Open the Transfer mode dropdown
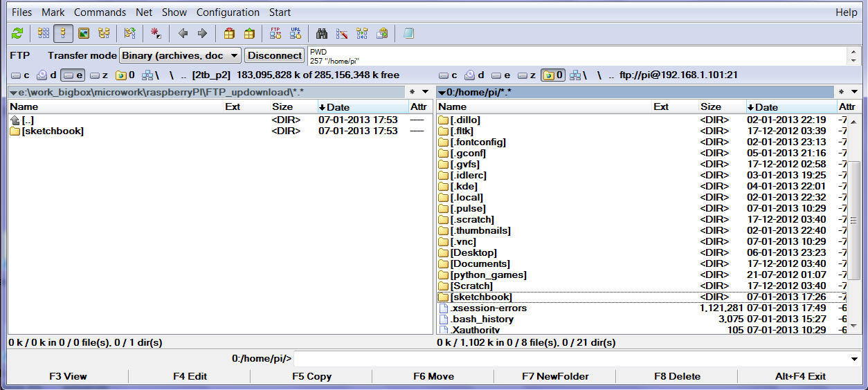The image size is (868, 390). click(x=234, y=55)
